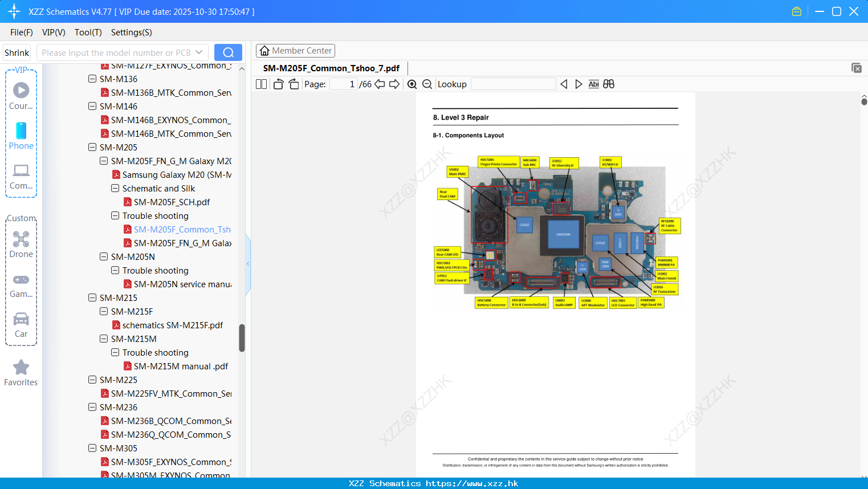Open the Courses sidebar icon
The image size is (868, 489).
(x=21, y=96)
